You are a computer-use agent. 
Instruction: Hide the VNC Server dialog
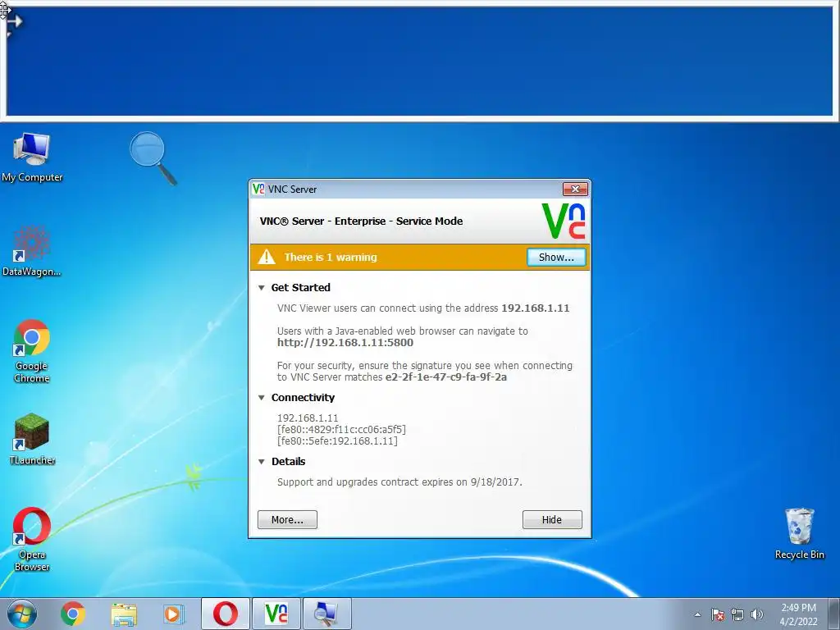point(552,519)
